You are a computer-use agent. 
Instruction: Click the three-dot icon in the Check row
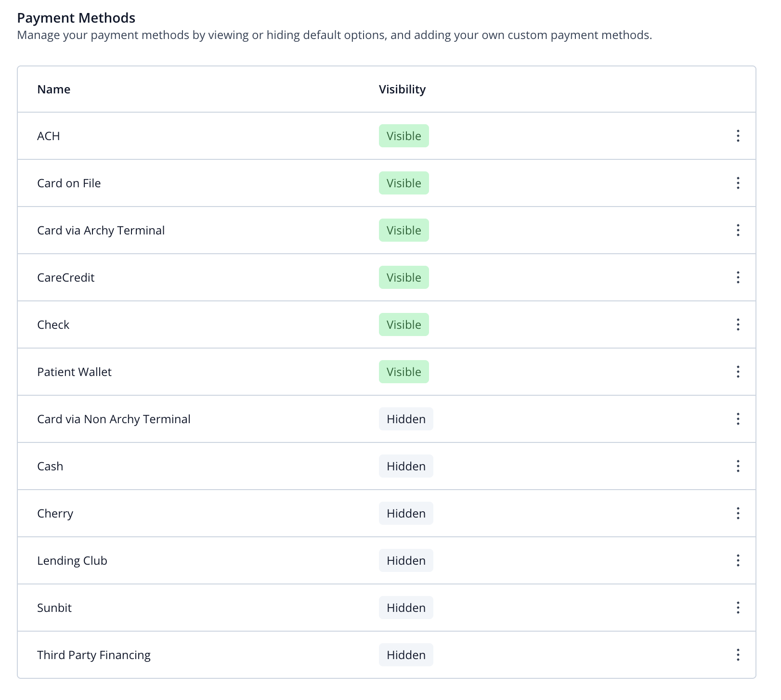click(x=738, y=324)
